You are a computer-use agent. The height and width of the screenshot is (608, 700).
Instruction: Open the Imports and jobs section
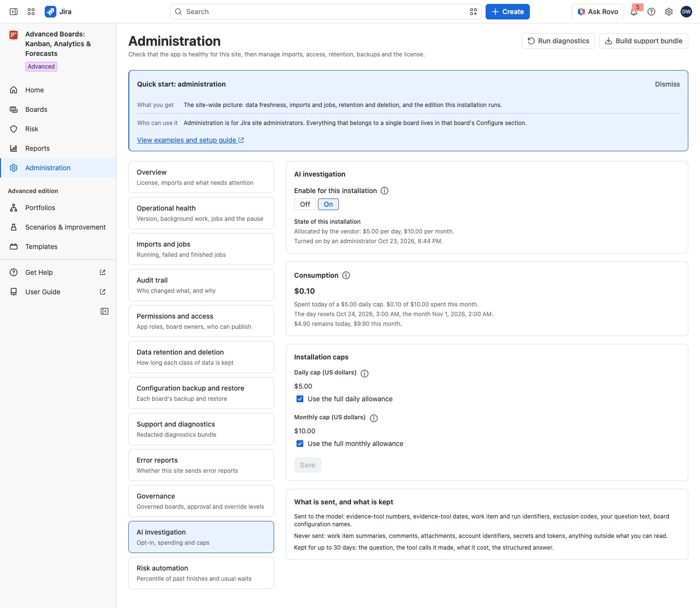coord(201,249)
